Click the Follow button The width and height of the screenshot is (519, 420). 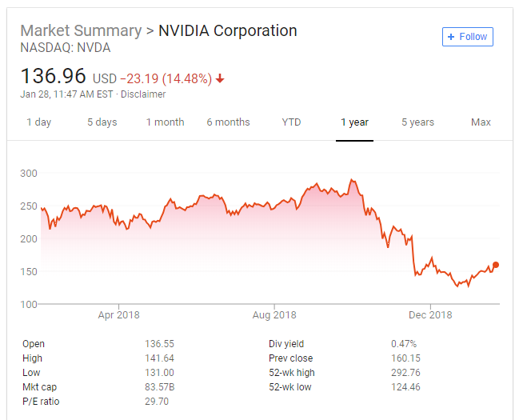coord(468,37)
